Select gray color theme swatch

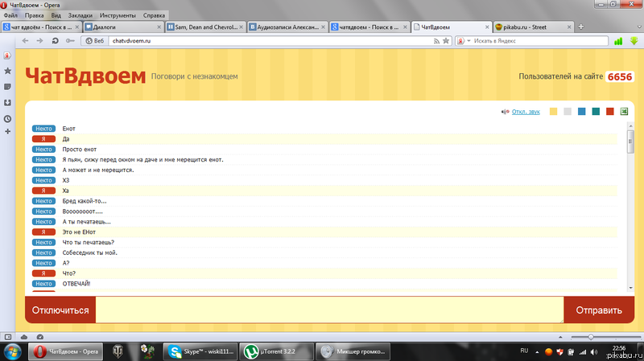[568, 112]
